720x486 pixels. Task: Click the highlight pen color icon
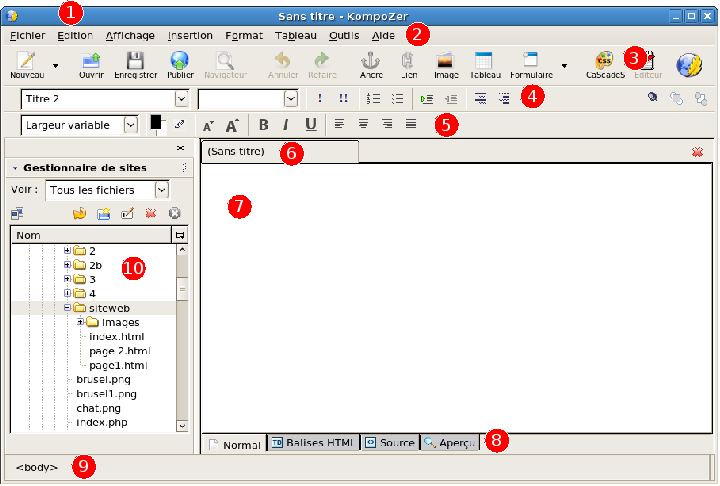point(179,124)
